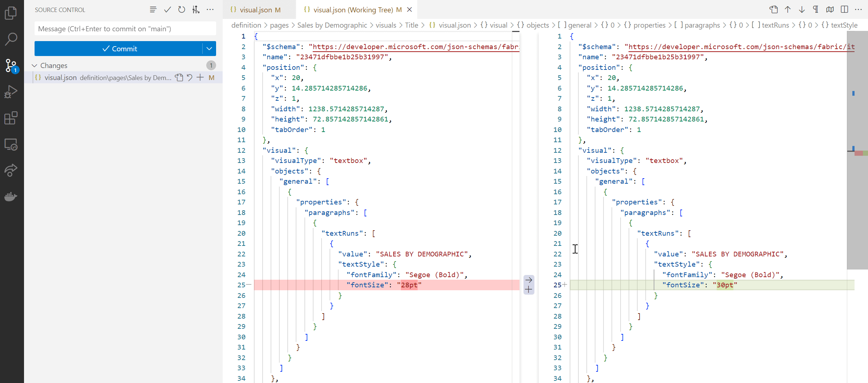This screenshot has height=383, width=868.
Task: Click the SOURCE CONTROL panel title
Action: [60, 10]
